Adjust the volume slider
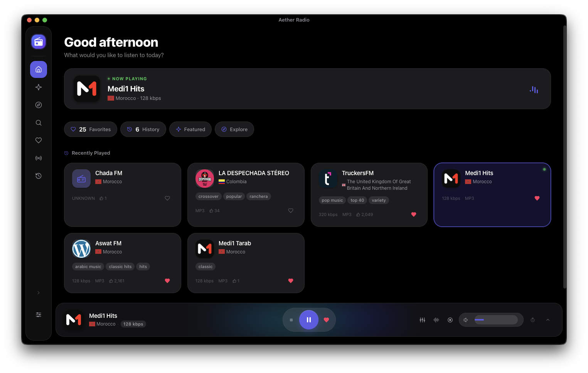Image resolution: width=588 pixels, height=373 pixels. tap(496, 320)
